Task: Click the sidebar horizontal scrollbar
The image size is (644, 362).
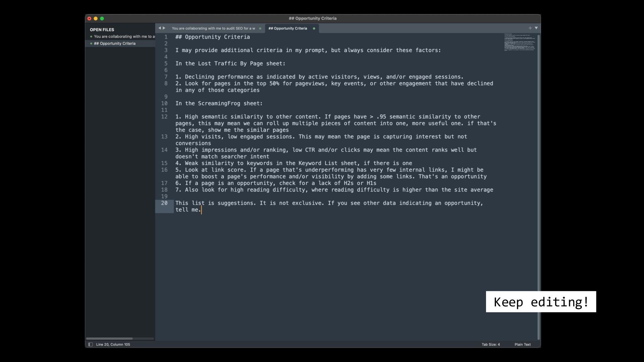Action: click(109, 339)
